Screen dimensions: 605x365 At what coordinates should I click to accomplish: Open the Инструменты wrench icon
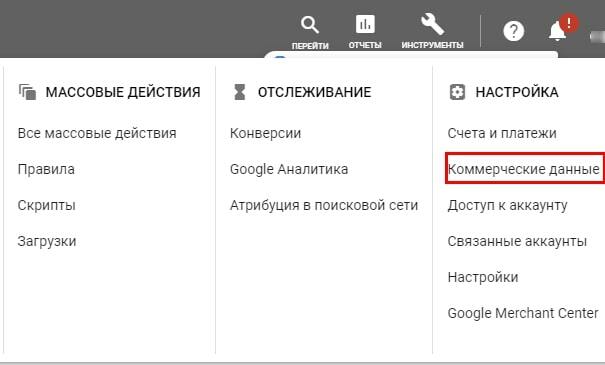coord(432,24)
